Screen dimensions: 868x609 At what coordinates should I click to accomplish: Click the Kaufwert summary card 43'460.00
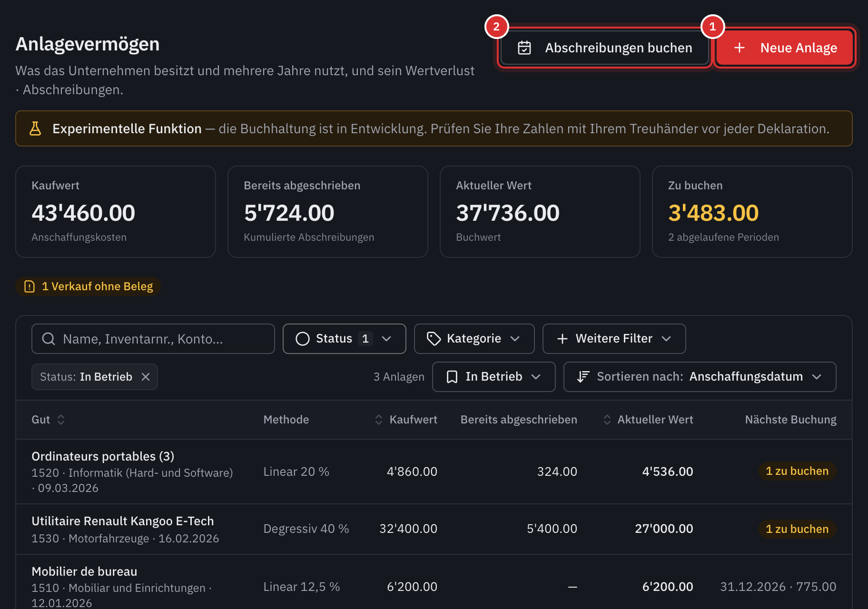tap(116, 212)
